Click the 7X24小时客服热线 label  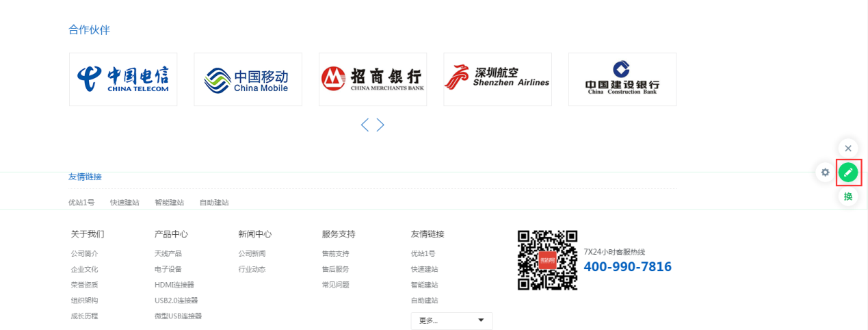(x=614, y=252)
